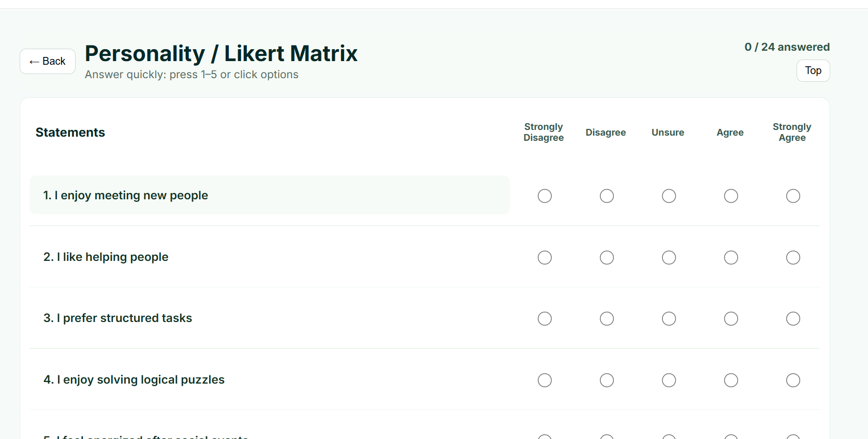Choose Agree for 'I prefer structured tasks'
This screenshot has width=868, height=439.
[x=730, y=318]
